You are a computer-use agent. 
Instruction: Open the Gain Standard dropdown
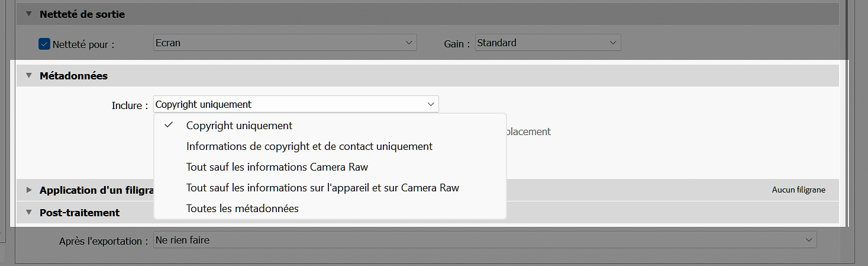[x=547, y=43]
